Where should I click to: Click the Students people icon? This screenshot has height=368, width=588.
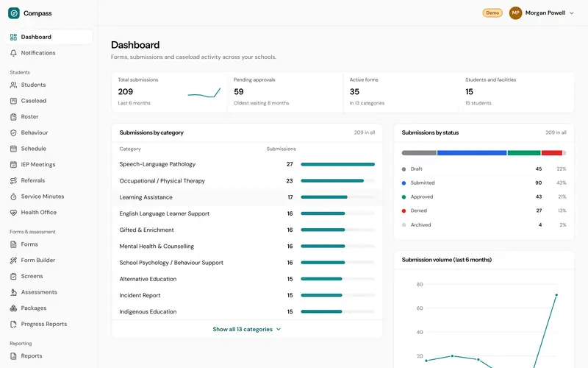pos(13,85)
